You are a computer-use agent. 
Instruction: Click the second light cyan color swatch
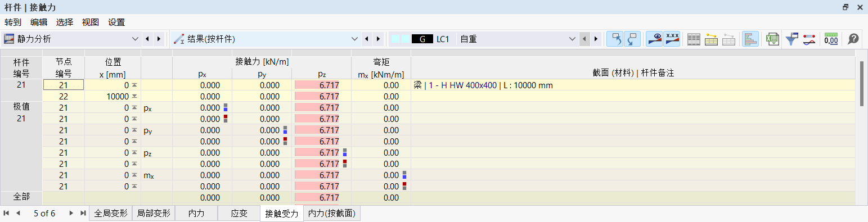(405, 39)
